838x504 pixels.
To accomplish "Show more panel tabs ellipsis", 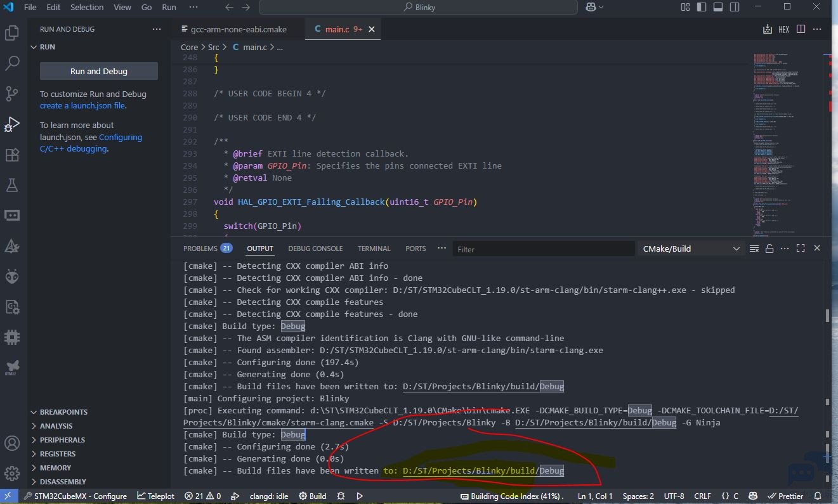I will (442, 249).
